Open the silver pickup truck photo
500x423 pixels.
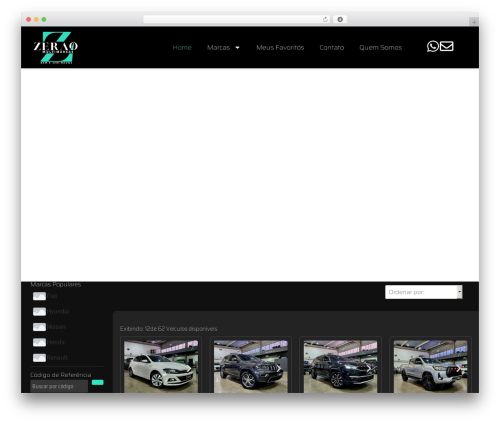[x=430, y=366]
